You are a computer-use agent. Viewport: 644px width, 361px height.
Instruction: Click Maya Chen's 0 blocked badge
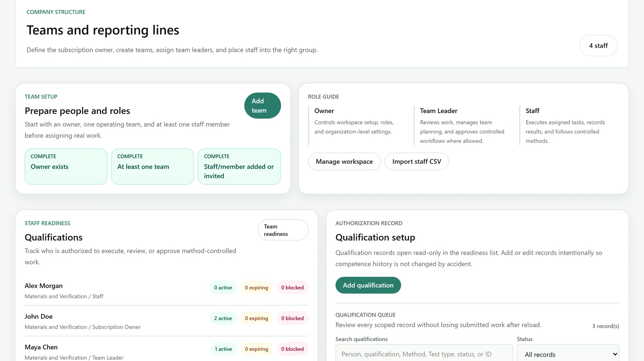pos(293,349)
